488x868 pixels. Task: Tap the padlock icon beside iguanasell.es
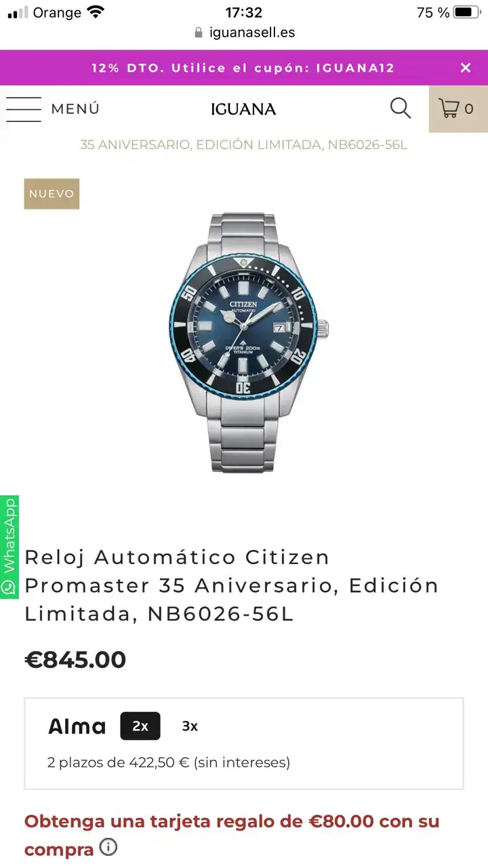[199, 33]
